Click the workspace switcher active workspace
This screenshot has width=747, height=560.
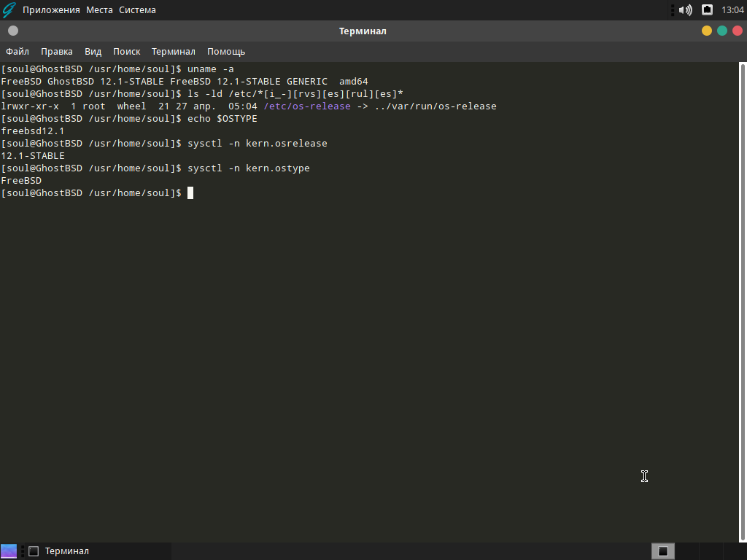click(662, 551)
